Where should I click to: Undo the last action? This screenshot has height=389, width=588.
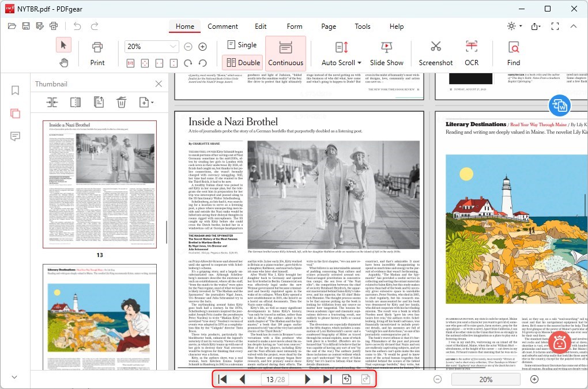(77, 27)
